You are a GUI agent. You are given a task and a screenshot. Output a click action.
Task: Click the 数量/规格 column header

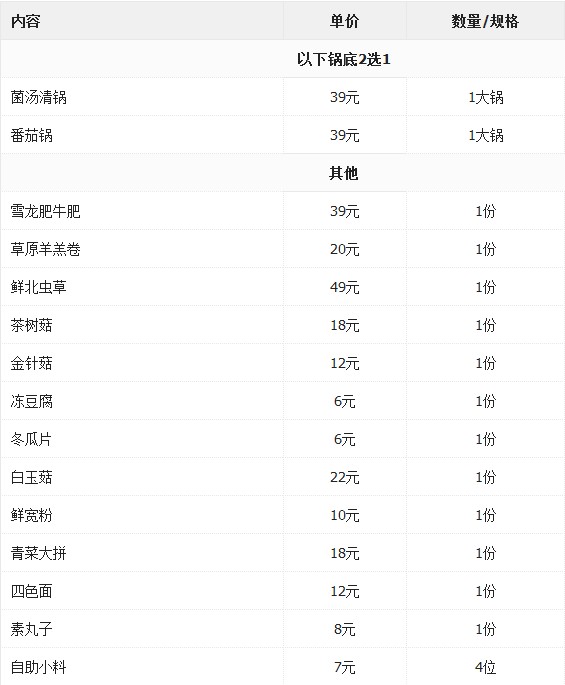[485, 21]
